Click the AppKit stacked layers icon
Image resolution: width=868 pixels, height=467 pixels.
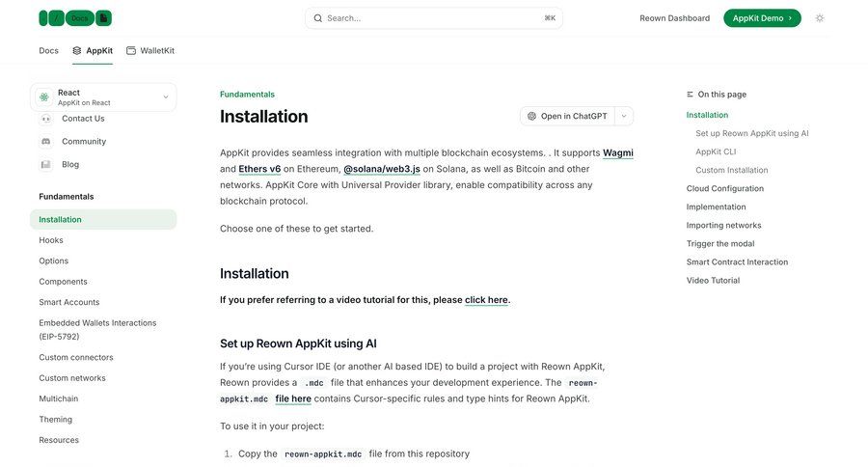[77, 50]
